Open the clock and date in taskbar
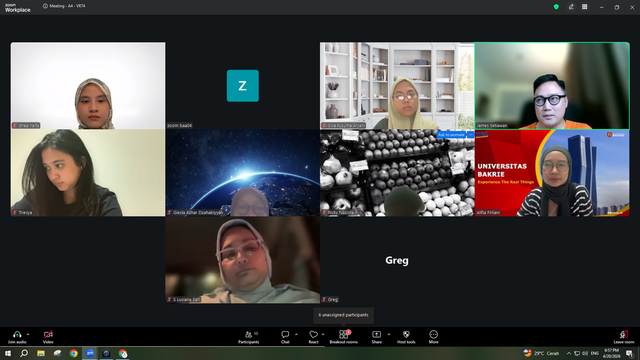 coord(611,353)
